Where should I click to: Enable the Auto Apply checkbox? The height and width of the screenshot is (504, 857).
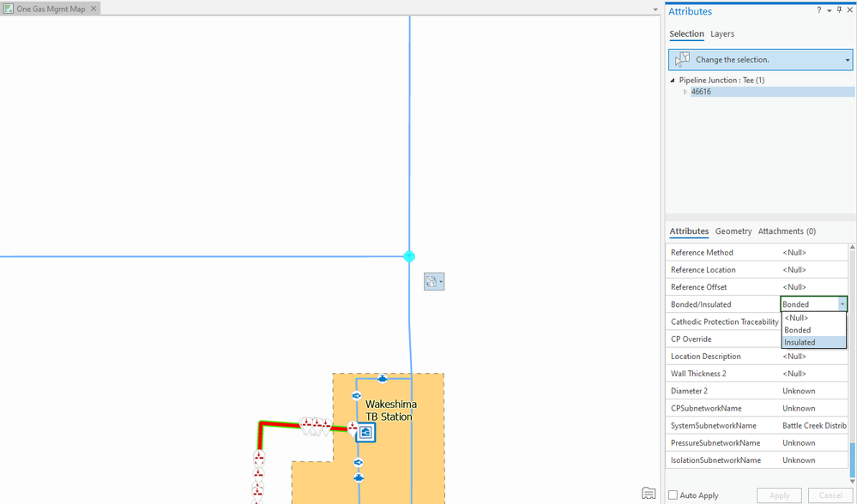pos(673,495)
